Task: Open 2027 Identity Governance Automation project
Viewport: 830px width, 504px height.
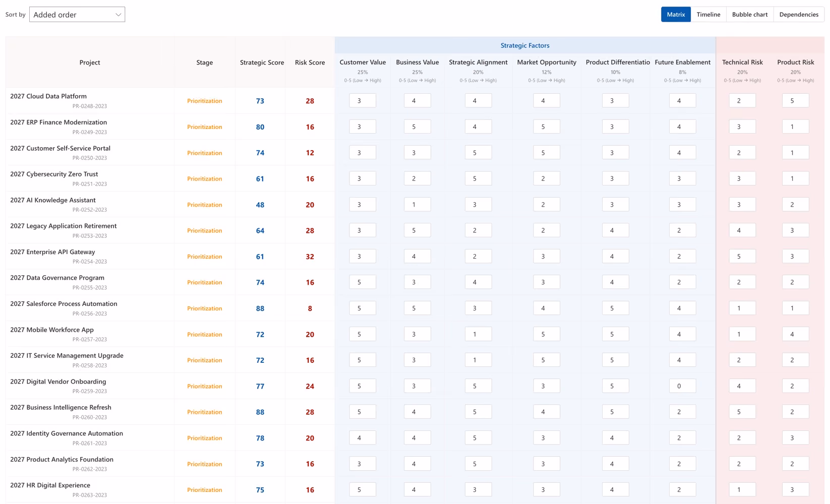Action: tap(67, 433)
